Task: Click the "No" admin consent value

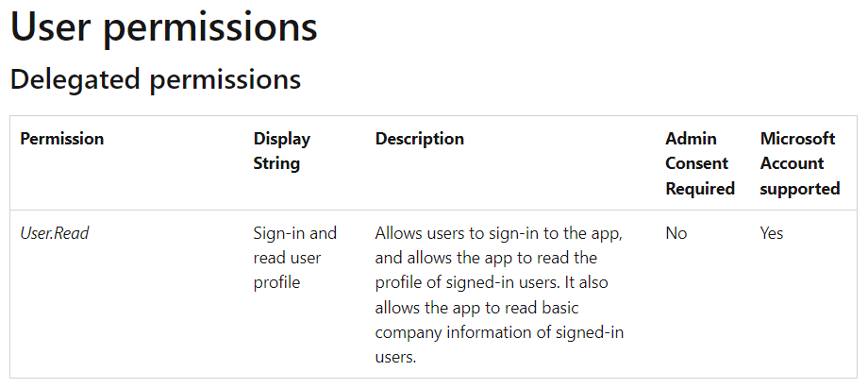Action: point(676,233)
